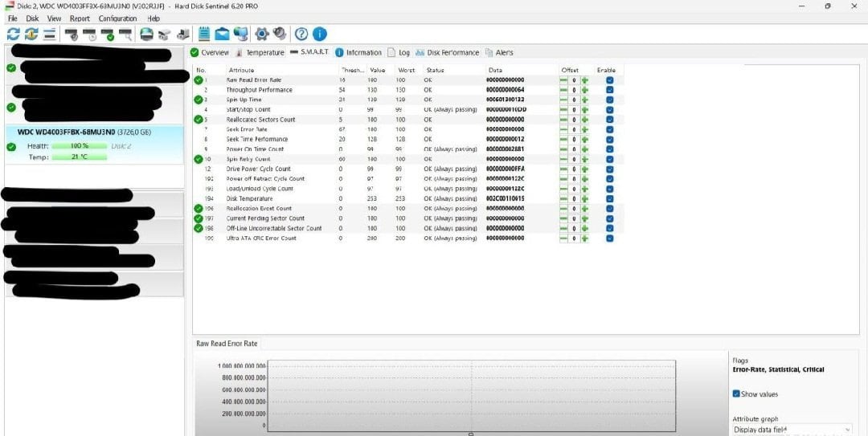Select the Seek Error Rate attribute row
Image resolution: width=868 pixels, height=436 pixels.
(407, 129)
